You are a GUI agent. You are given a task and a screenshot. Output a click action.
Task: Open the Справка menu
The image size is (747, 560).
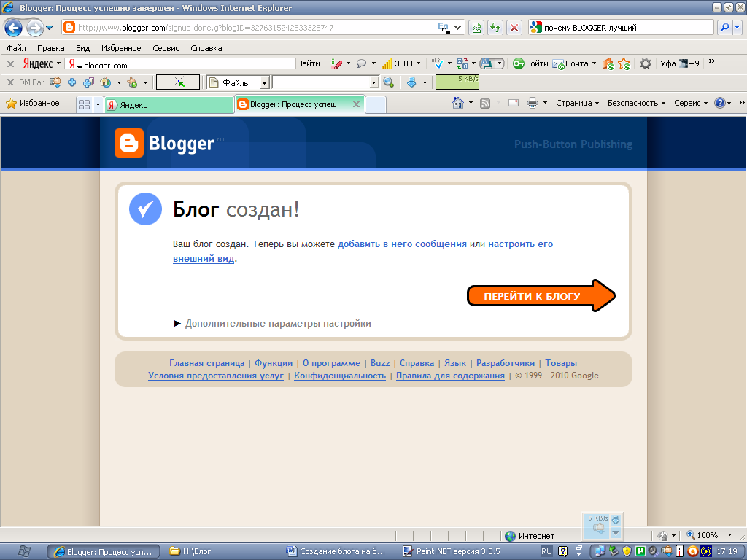click(206, 48)
